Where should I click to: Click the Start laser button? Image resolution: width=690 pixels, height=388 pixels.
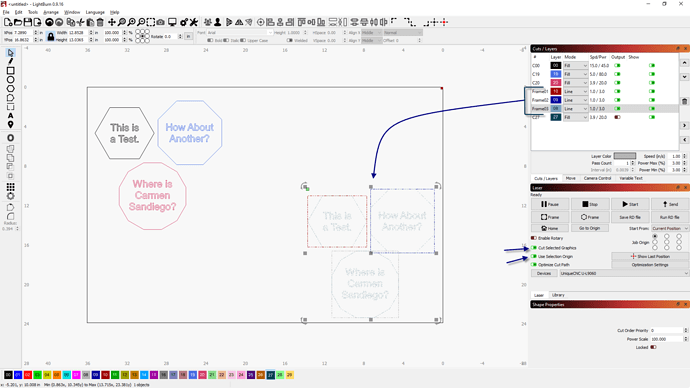[x=630, y=204]
